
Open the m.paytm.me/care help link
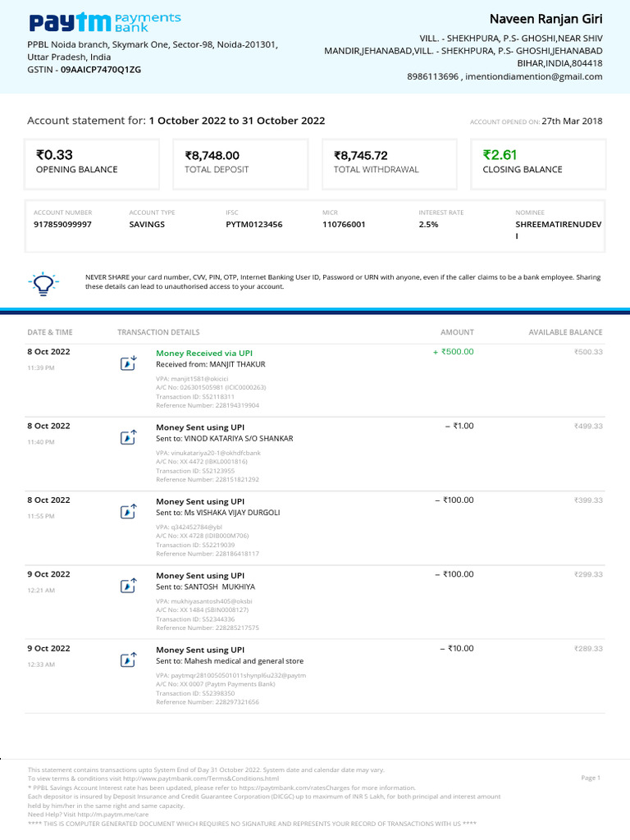113,815
